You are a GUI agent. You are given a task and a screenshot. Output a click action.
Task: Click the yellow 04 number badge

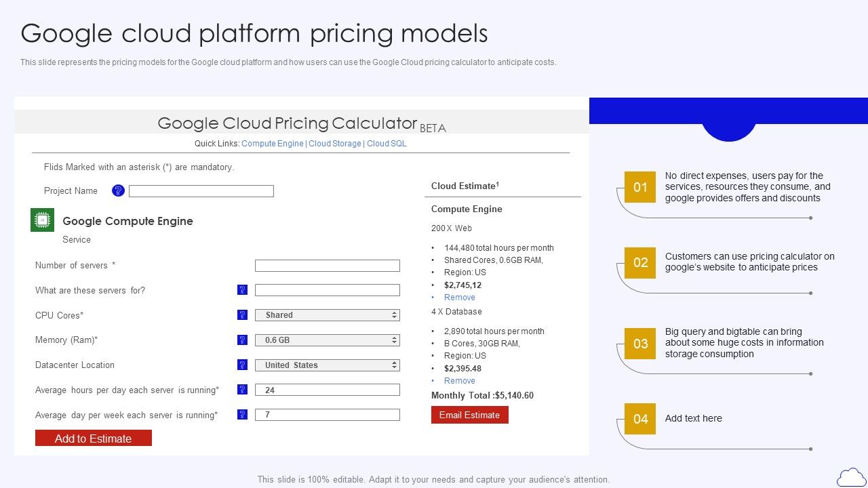[640, 419]
